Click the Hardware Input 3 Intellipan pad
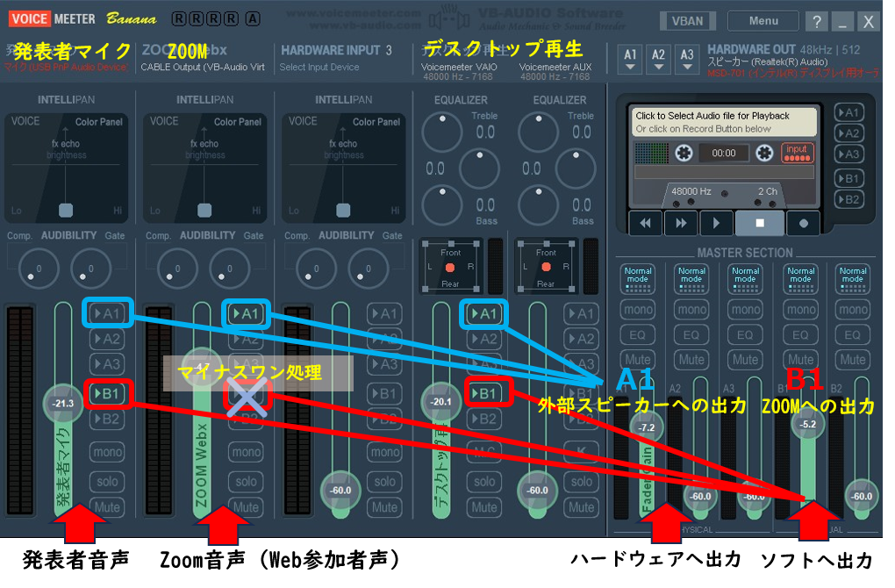This screenshot has height=588, width=895. pos(344,168)
